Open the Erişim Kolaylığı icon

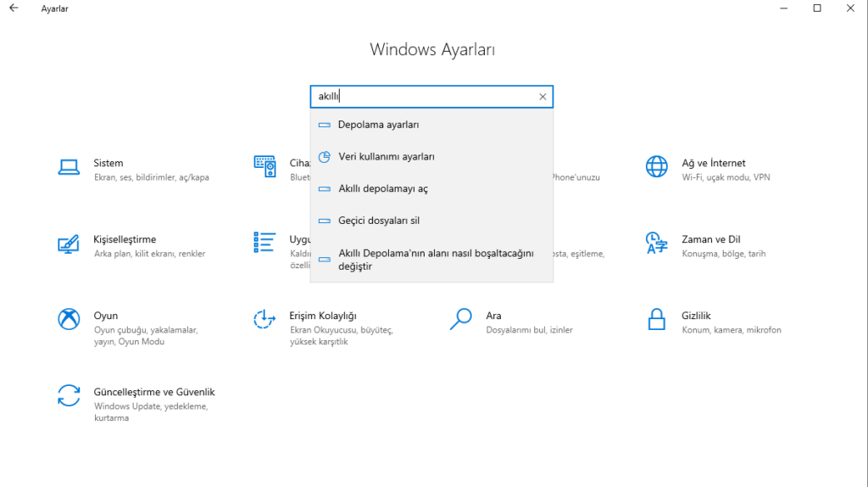pos(264,319)
